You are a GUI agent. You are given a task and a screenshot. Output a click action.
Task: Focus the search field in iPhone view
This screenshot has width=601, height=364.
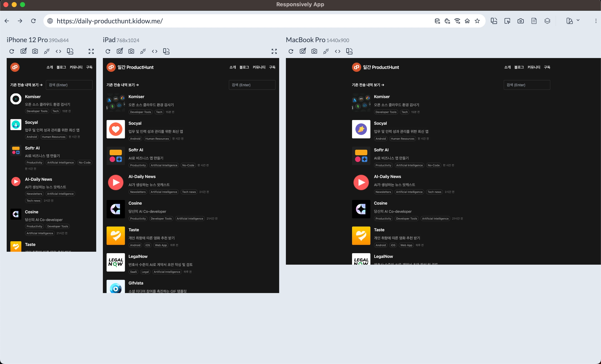click(x=69, y=85)
